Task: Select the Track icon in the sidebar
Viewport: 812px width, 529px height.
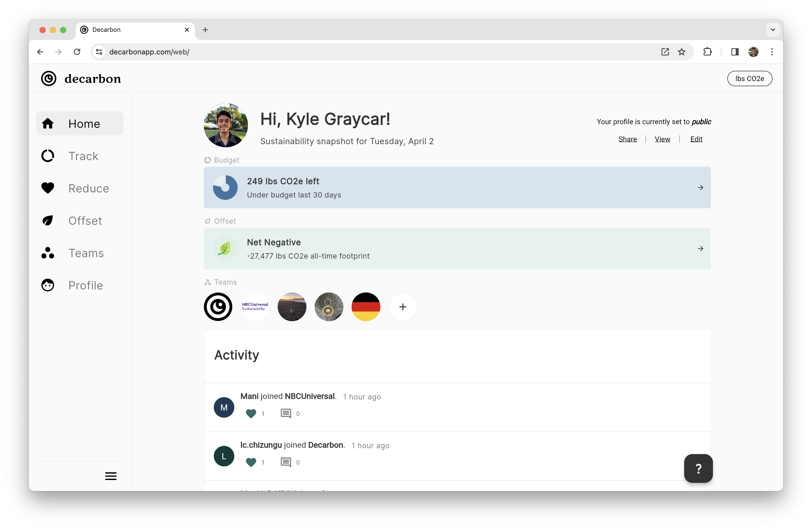Action: click(x=47, y=155)
